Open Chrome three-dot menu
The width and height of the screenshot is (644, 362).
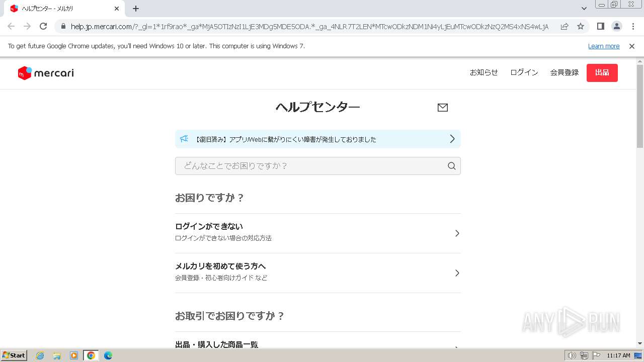[633, 26]
